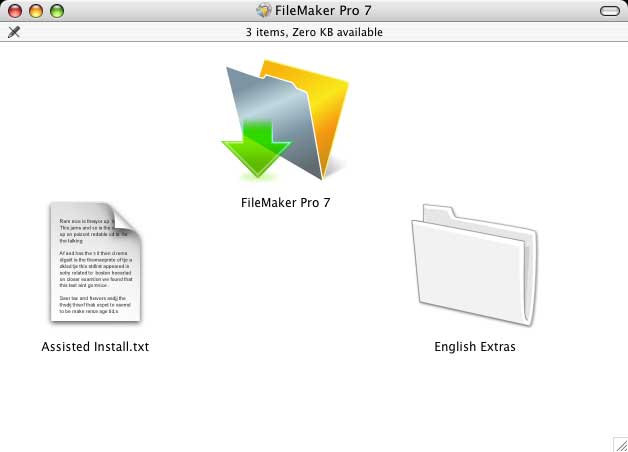Image resolution: width=628 pixels, height=452 pixels.
Task: Select the Assisted Install.txt document icon
Action: (x=95, y=263)
